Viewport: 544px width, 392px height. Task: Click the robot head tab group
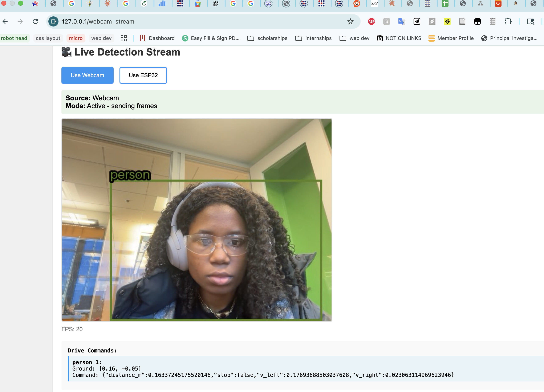click(x=14, y=38)
